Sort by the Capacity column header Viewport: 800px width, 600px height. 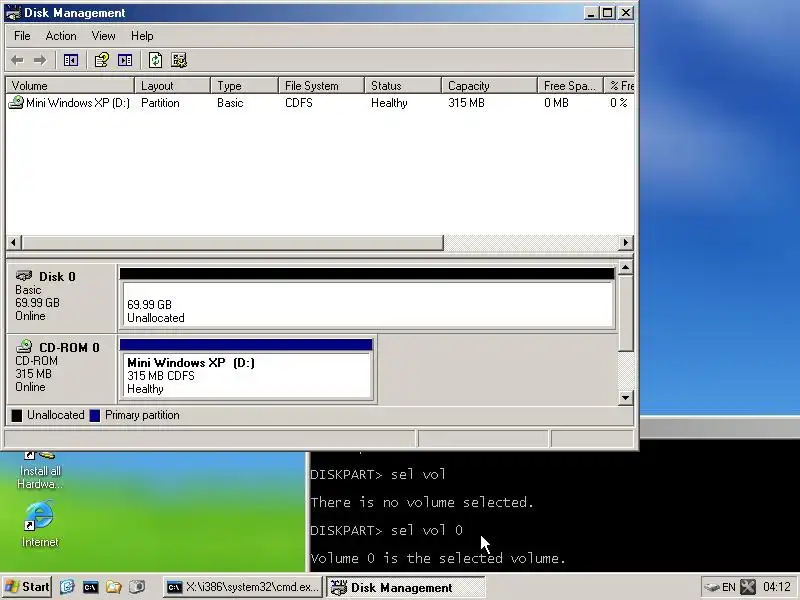point(490,86)
